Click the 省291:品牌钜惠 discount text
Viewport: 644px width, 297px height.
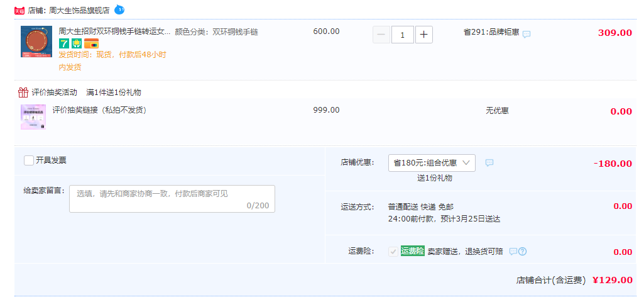(x=491, y=31)
